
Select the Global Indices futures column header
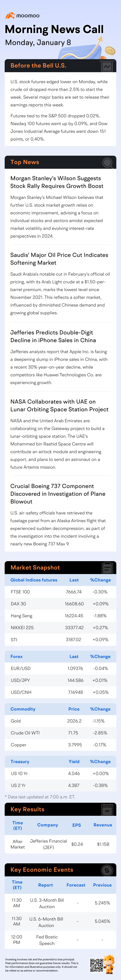34,580
